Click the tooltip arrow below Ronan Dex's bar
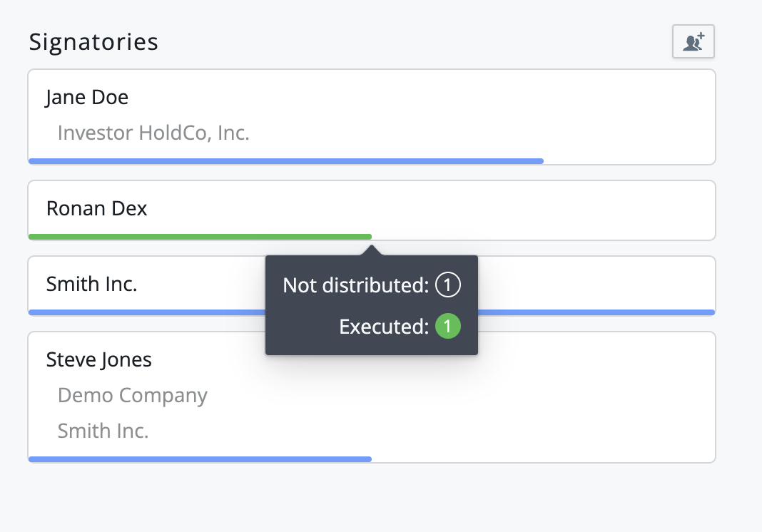Image resolution: width=762 pixels, height=532 pixels. click(371, 250)
